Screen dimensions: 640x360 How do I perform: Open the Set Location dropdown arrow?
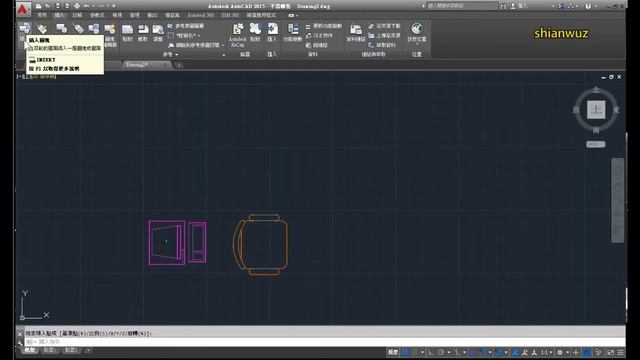(x=417, y=44)
